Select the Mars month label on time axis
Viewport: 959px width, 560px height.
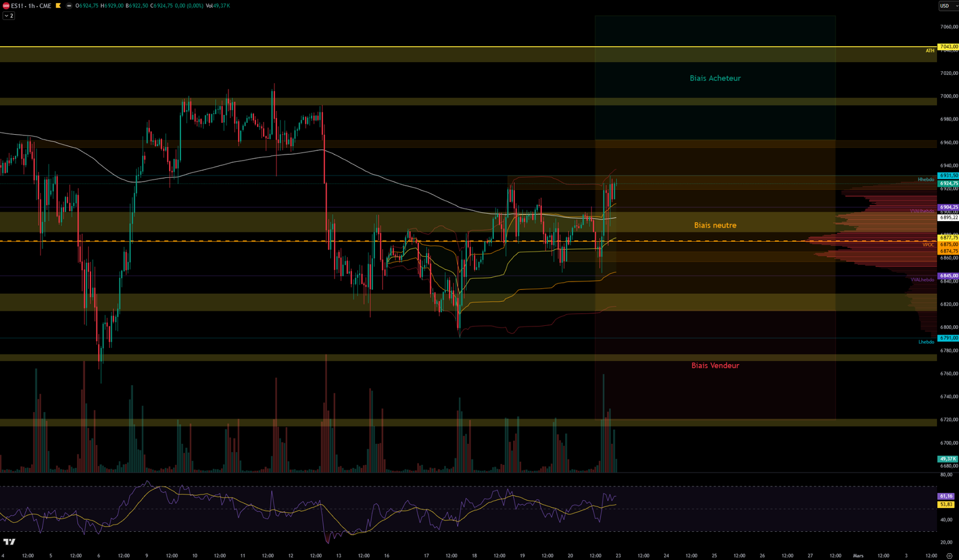point(858,555)
